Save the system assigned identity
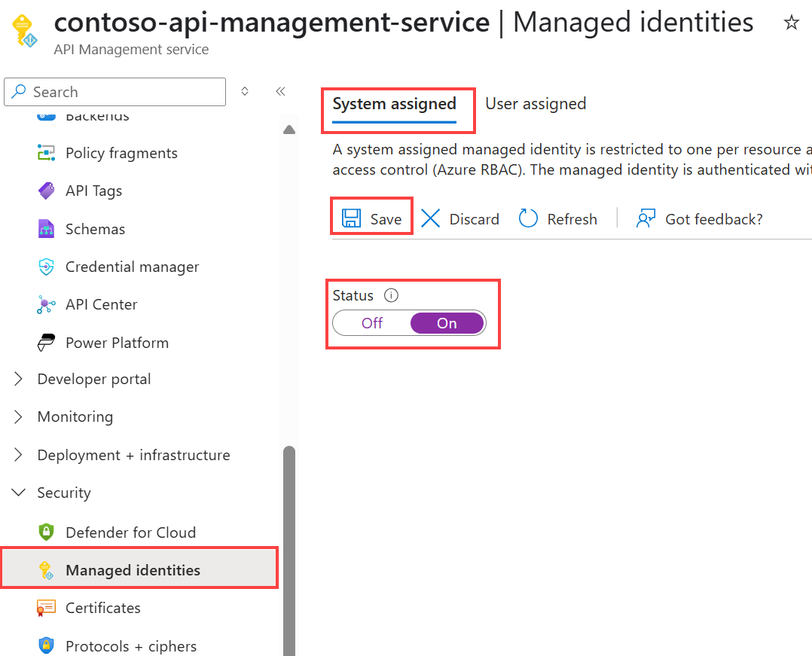Viewport: 812px width, 656px height. [x=372, y=218]
